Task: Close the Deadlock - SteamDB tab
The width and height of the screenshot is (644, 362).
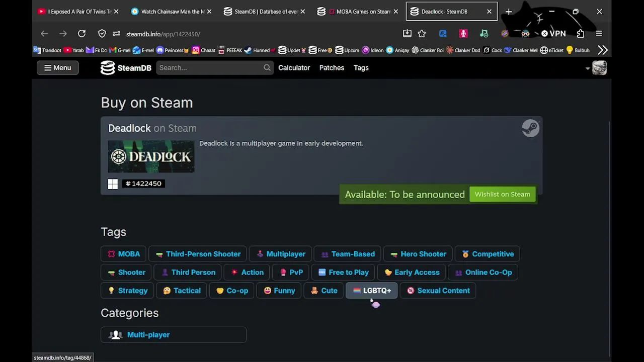Action: pos(489,12)
